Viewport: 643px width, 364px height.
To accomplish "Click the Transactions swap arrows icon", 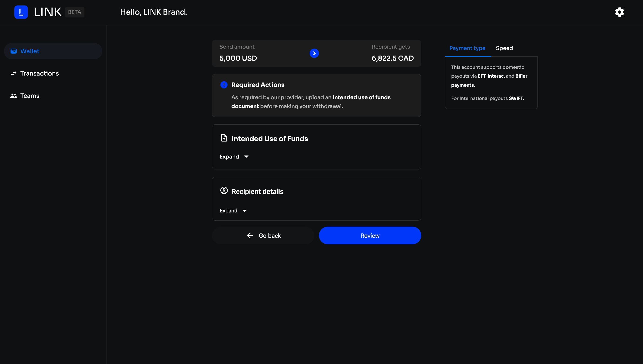I will (13, 73).
